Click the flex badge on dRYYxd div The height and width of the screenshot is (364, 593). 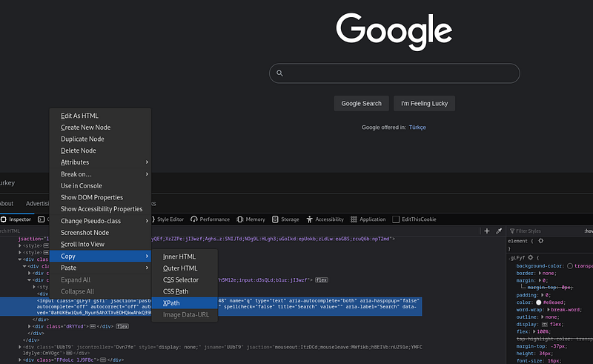(122, 326)
